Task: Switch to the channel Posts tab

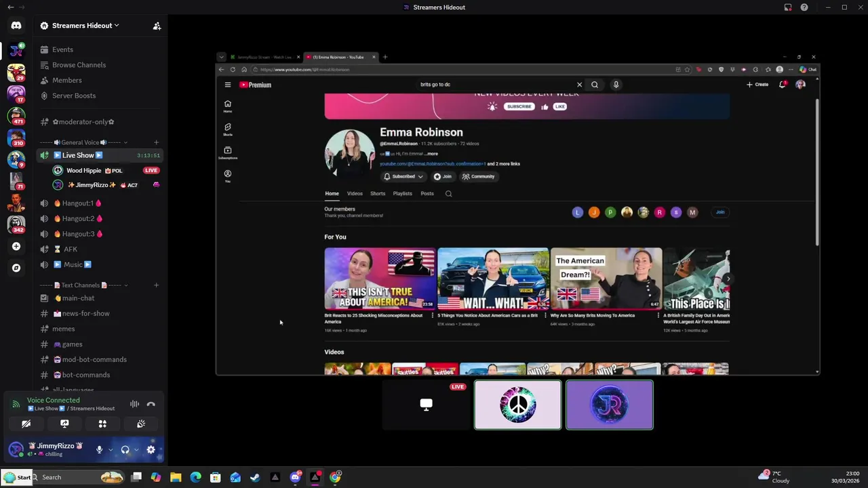Action: click(x=427, y=194)
